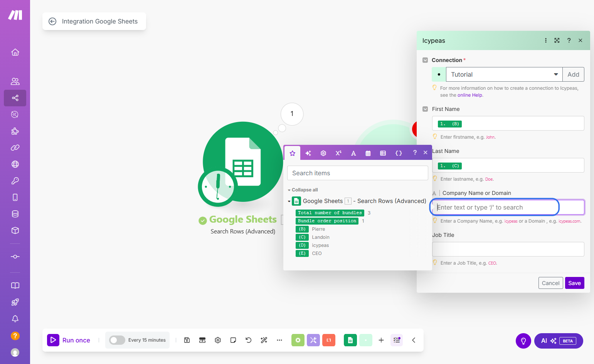Click the Add connection button
Image resolution: width=594 pixels, height=364 pixels.
[573, 74]
